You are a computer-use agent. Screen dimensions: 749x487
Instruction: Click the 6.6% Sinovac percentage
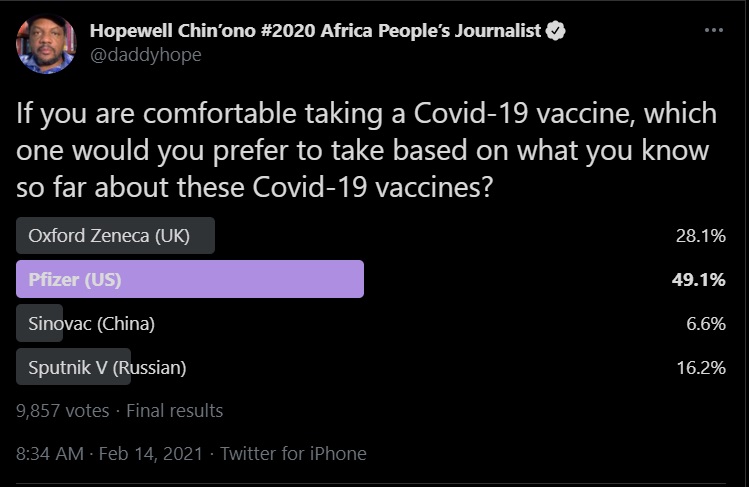pyautogui.click(x=704, y=324)
